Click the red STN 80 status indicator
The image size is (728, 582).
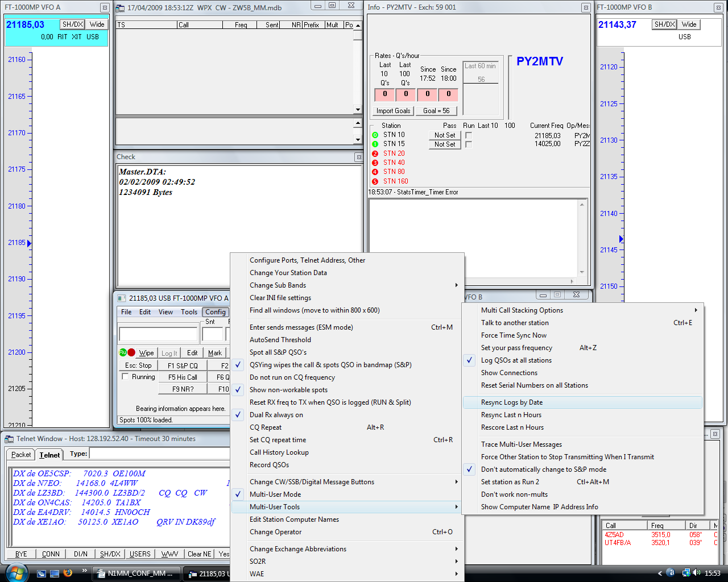[x=375, y=172]
